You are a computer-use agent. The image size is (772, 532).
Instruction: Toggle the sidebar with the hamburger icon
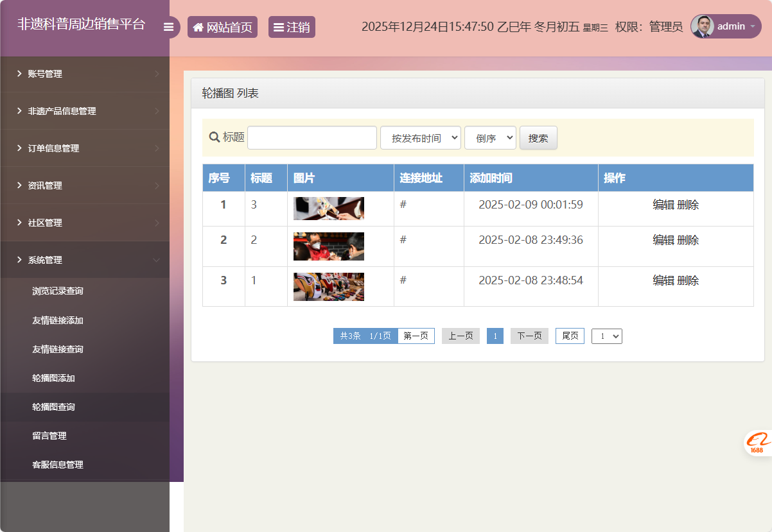[x=169, y=27]
